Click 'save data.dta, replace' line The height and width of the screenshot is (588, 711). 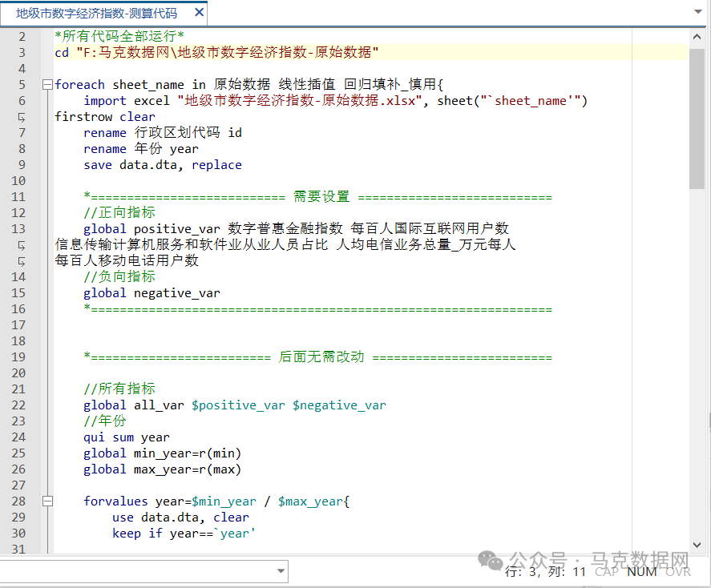coord(163,165)
